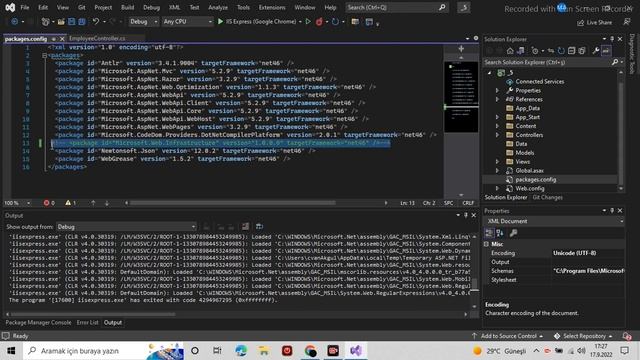Click the Save All toolbar icon
640x360 pixels.
pos(82,22)
